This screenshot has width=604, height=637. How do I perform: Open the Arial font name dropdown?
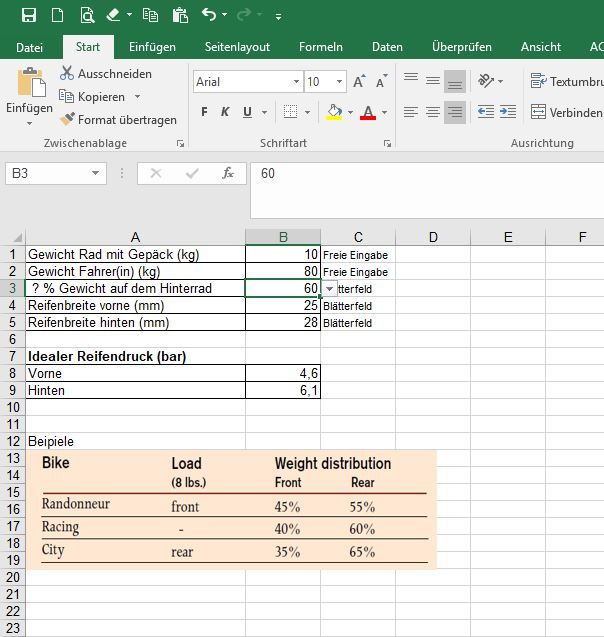pyautogui.click(x=296, y=82)
